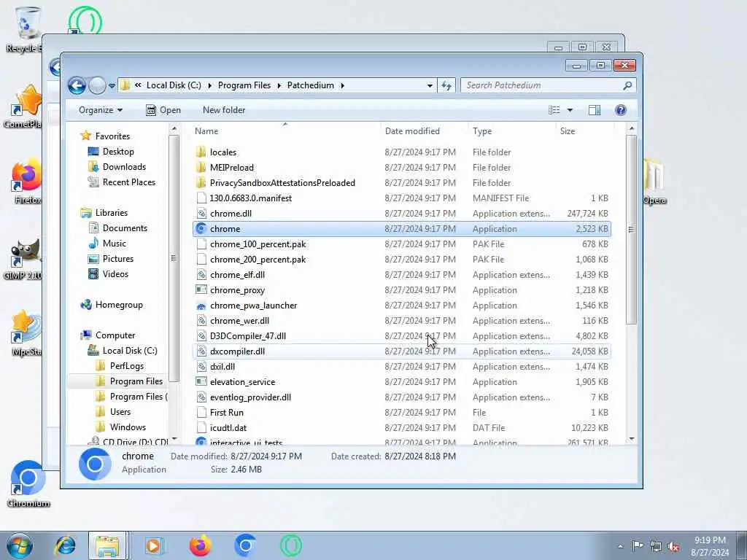Open the recent pages dropdown arrow

point(112,86)
